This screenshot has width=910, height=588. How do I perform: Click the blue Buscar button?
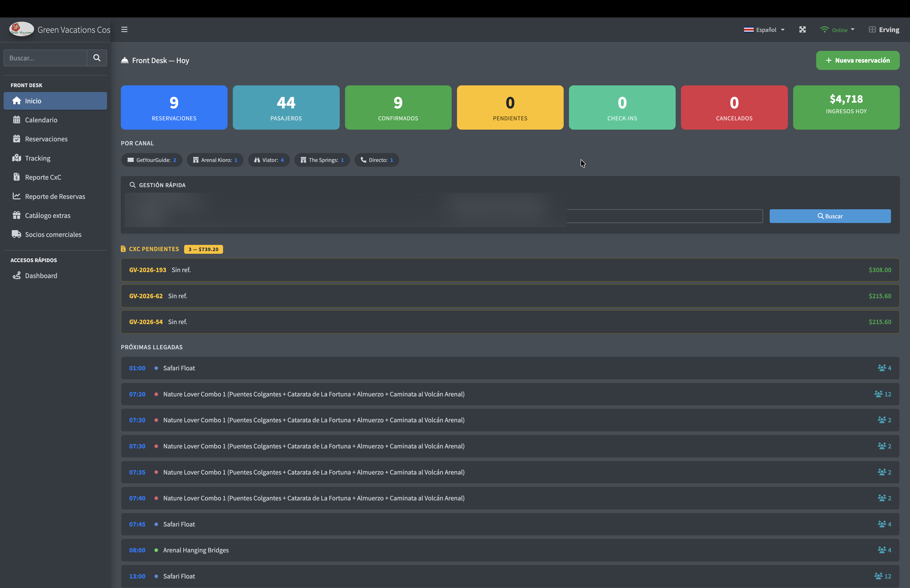pyautogui.click(x=830, y=216)
